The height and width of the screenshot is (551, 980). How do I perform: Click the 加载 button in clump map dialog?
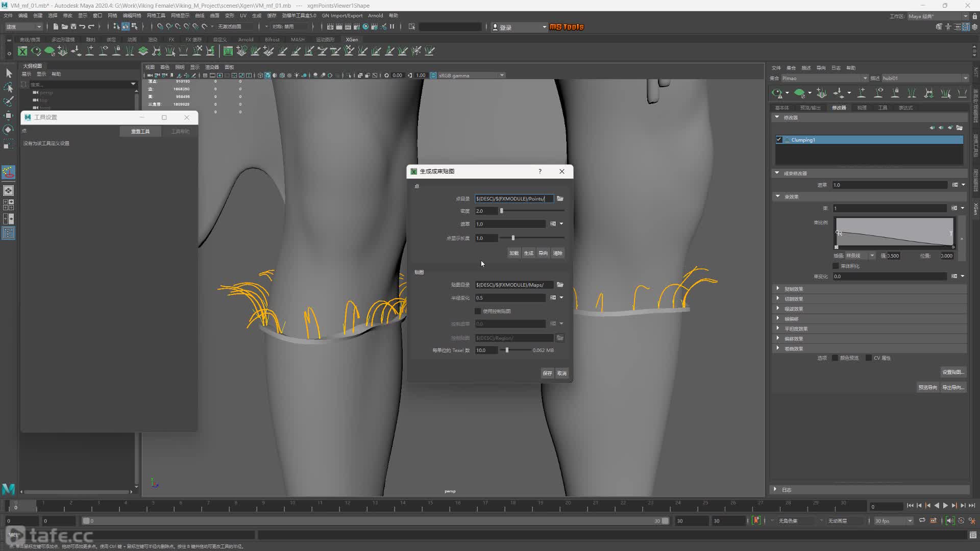(514, 254)
